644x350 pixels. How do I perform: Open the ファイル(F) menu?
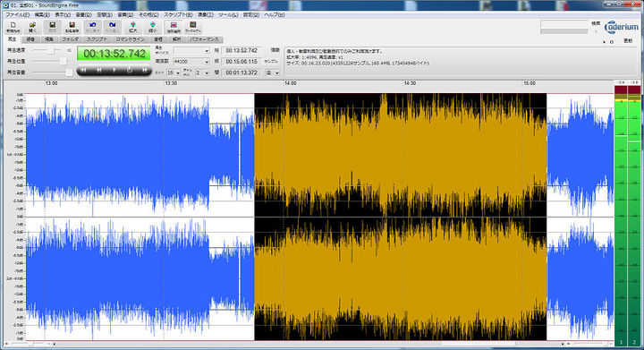click(x=17, y=15)
